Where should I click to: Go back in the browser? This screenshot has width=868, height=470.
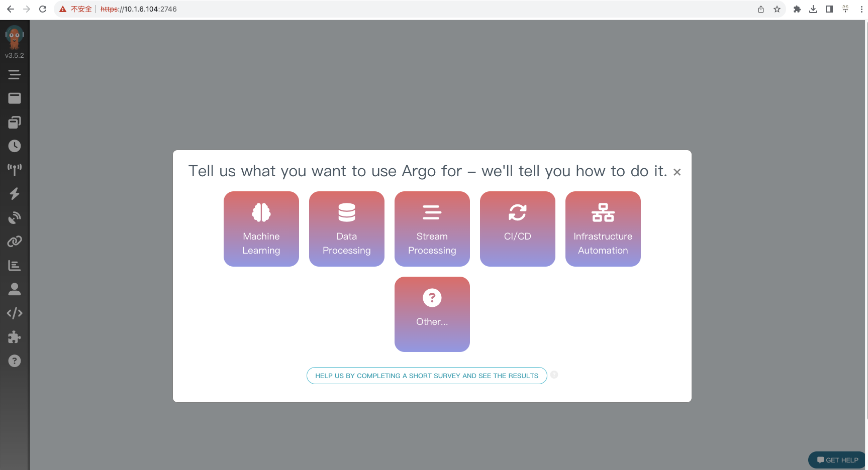(11, 9)
